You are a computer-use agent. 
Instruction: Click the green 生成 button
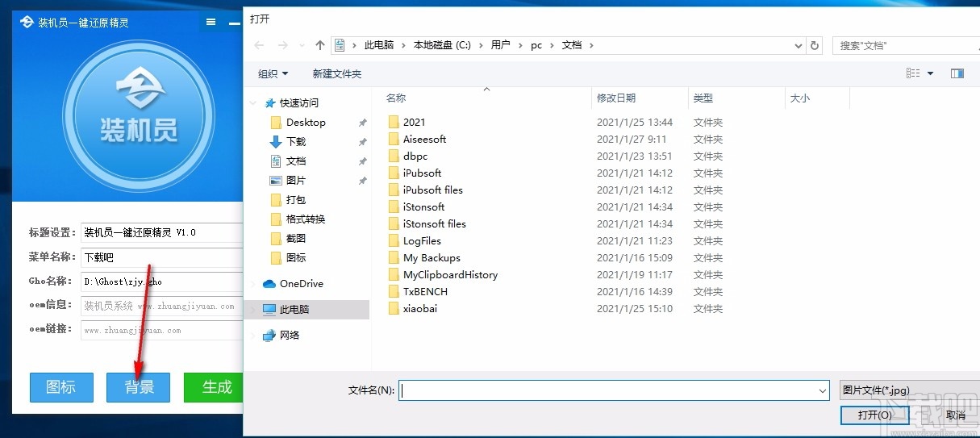tap(214, 387)
